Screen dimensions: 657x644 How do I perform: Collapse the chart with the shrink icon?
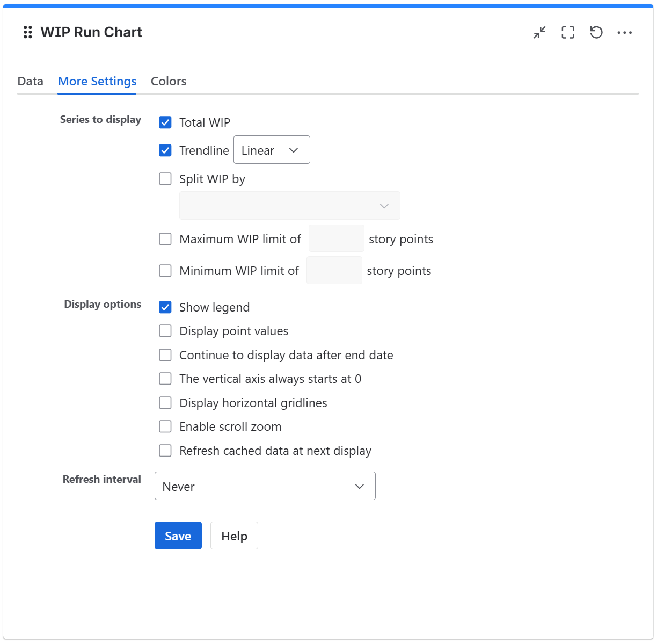[x=539, y=32]
